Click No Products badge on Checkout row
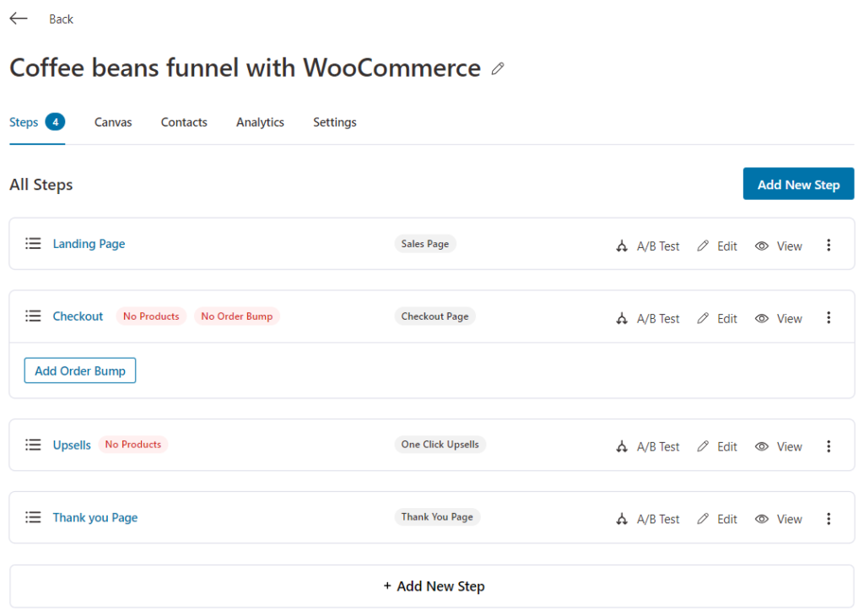 point(151,316)
